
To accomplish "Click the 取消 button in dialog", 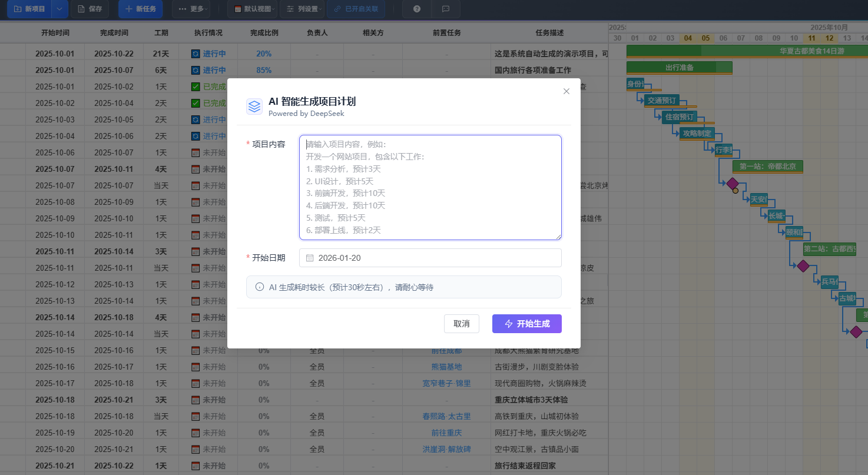I will [462, 324].
